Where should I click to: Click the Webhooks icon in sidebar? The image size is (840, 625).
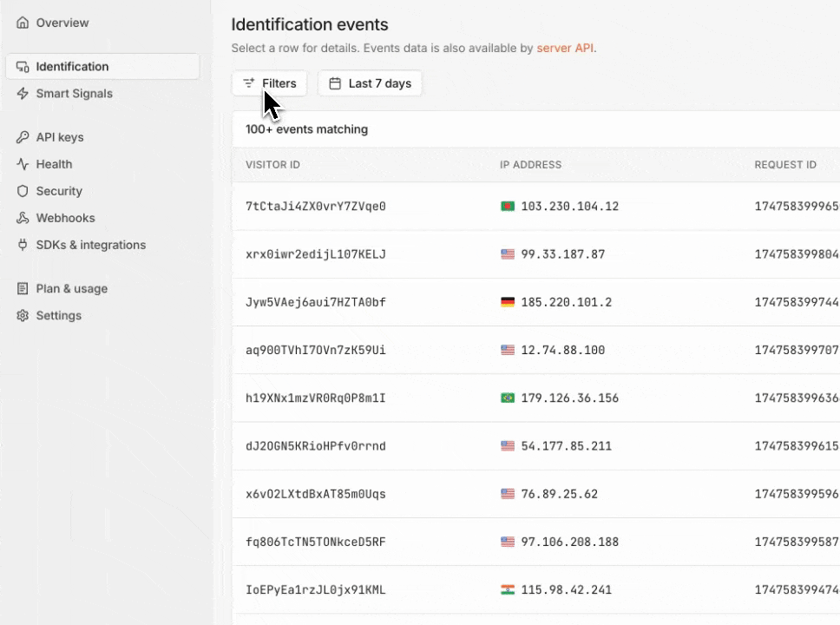click(x=23, y=218)
